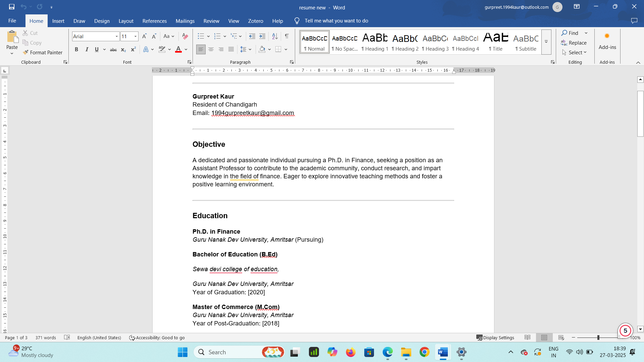Save the document with the floppy disk icon
This screenshot has width=644, height=362.
pyautogui.click(x=12, y=7)
